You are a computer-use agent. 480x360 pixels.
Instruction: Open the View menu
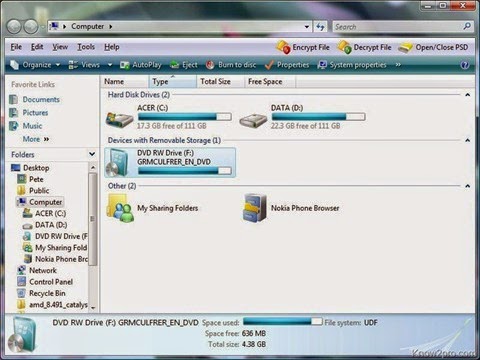[x=60, y=47]
